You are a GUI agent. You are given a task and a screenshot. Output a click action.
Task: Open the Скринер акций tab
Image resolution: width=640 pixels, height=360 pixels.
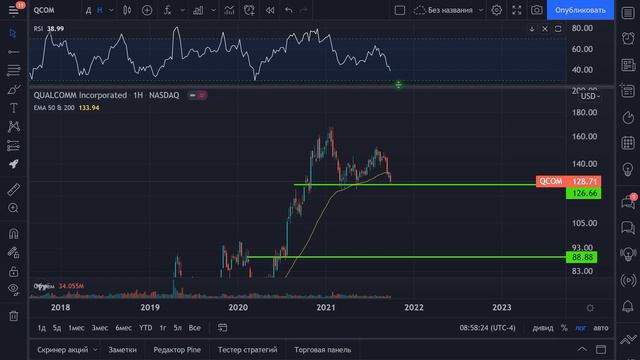(62, 350)
